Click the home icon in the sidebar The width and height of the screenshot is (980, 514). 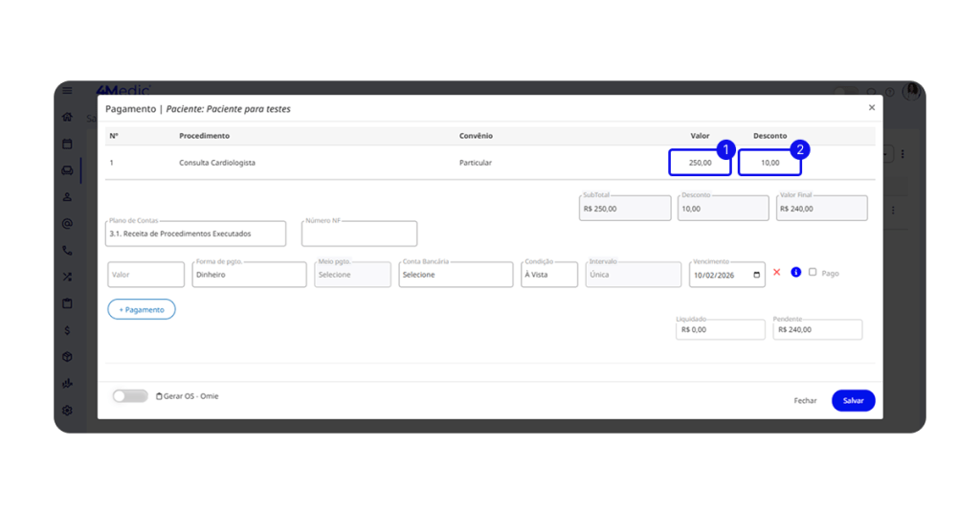(x=67, y=117)
